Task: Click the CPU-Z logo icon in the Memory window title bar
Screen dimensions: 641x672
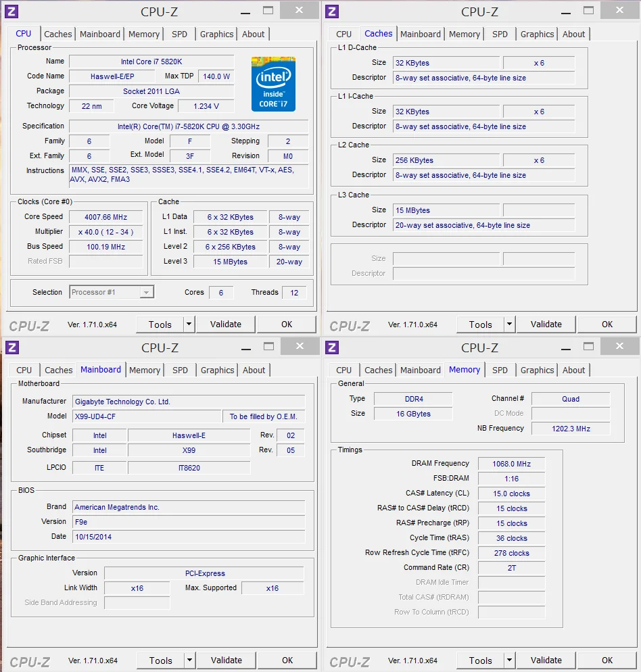Action: point(332,347)
